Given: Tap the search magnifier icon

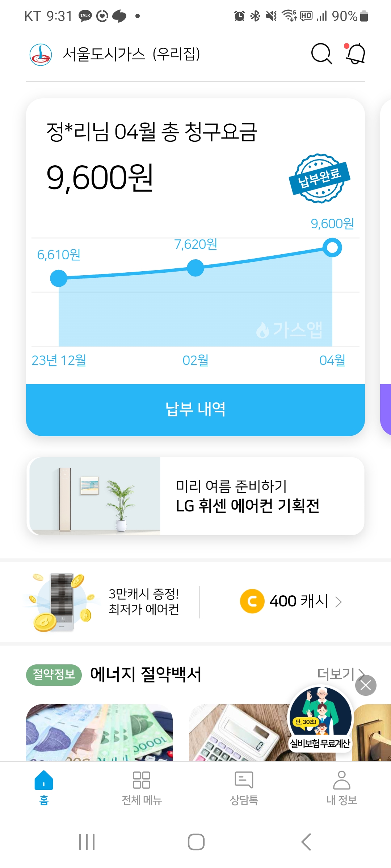Looking at the screenshot, I should coord(321,54).
